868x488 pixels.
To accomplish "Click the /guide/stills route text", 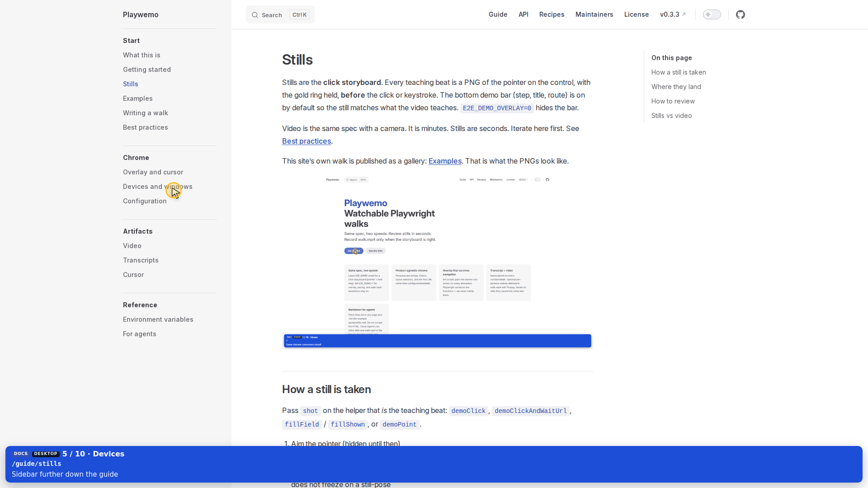I will point(37,464).
